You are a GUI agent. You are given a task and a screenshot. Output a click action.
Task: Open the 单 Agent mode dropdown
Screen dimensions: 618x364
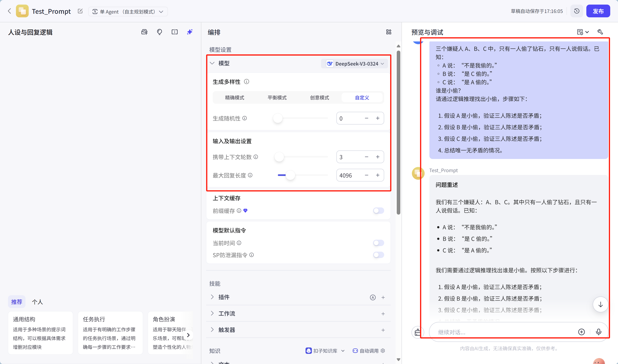tap(128, 12)
